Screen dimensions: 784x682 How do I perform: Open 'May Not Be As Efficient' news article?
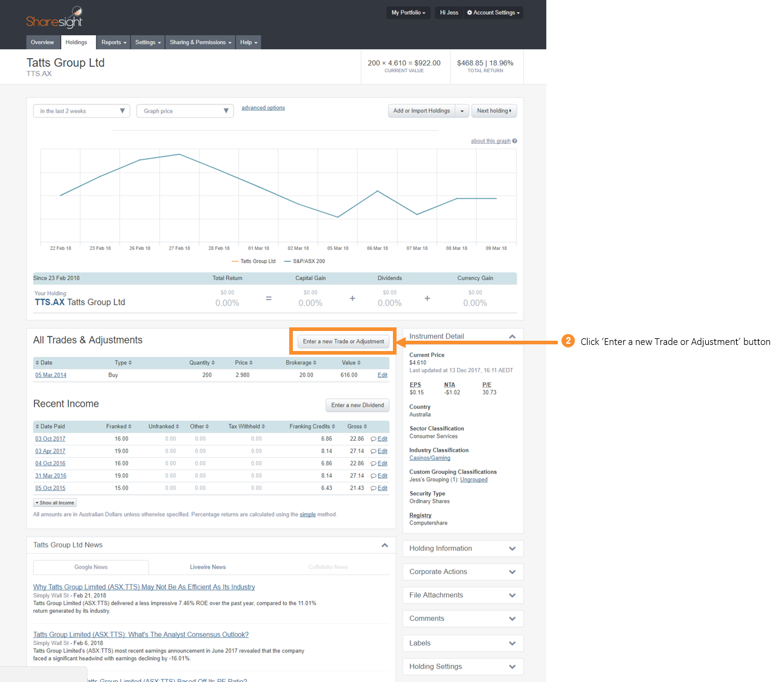coord(144,587)
